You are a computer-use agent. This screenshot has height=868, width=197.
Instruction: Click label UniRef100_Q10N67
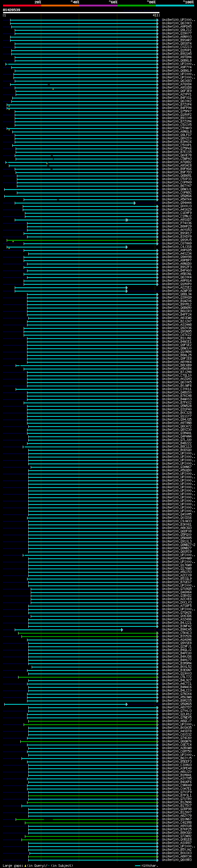pos(177,819)
